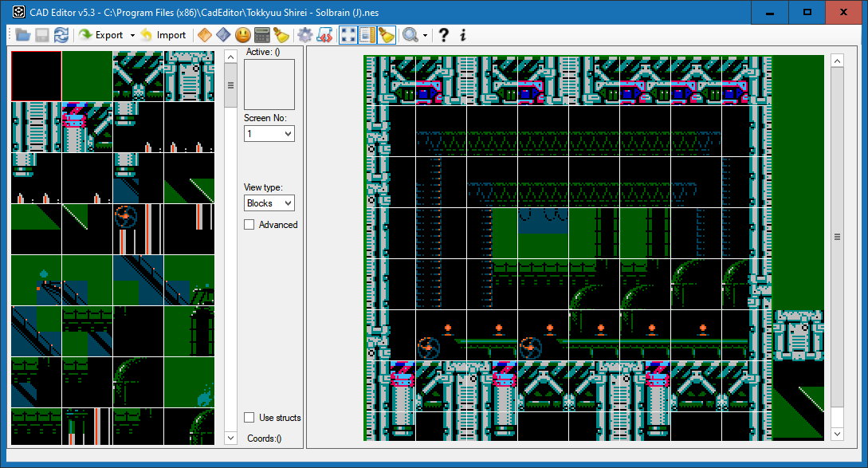868x468 pixels.
Task: Click the map view scroll up arrow
Action: point(837,61)
